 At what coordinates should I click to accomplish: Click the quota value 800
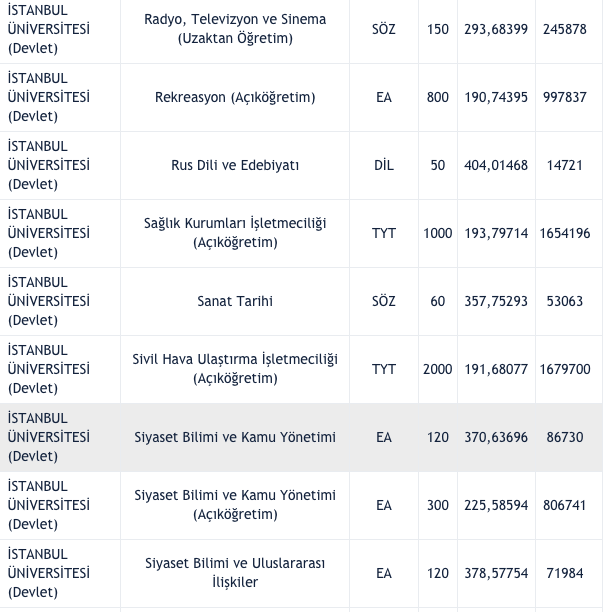tap(437, 97)
